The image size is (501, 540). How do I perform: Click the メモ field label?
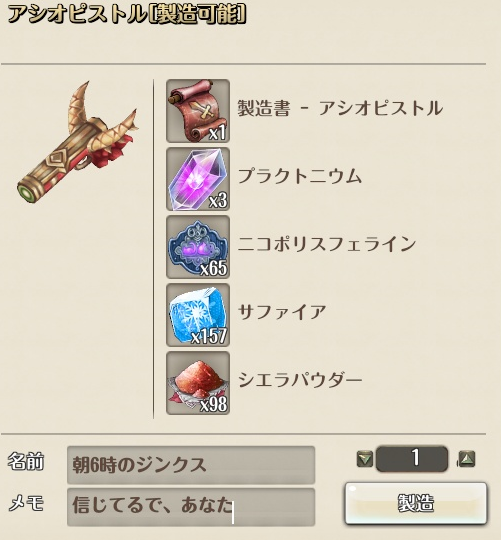point(26,504)
